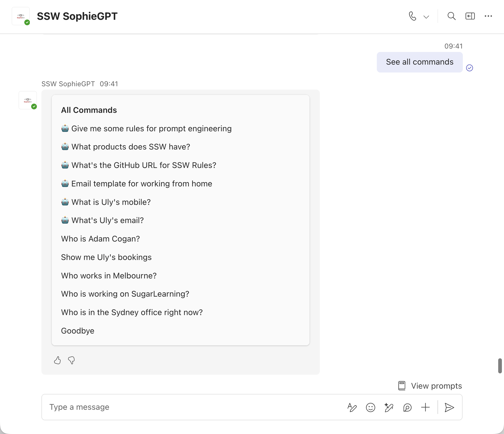Click the 'Who is Adam Cogan?' command
The image size is (504, 434).
[x=100, y=239]
